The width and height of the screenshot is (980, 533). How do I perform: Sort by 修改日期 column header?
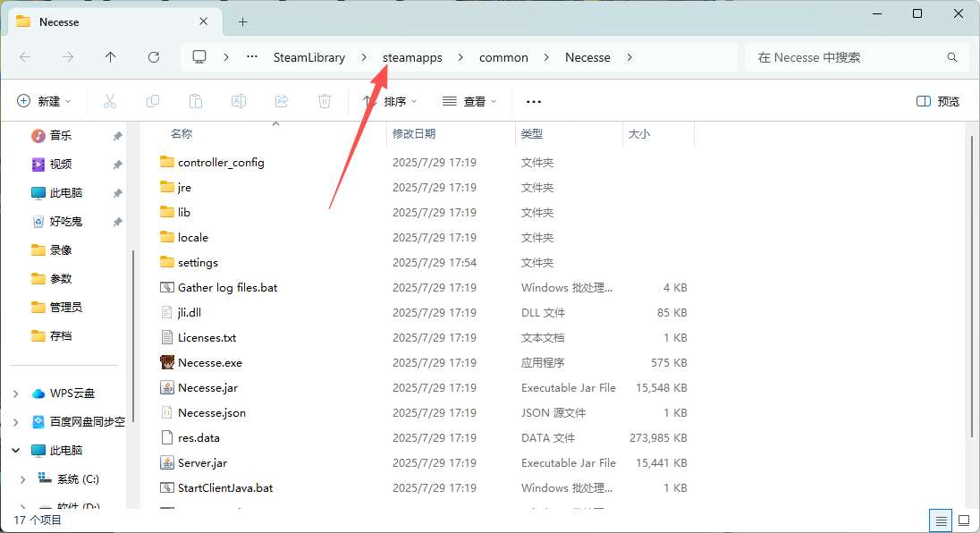414,134
